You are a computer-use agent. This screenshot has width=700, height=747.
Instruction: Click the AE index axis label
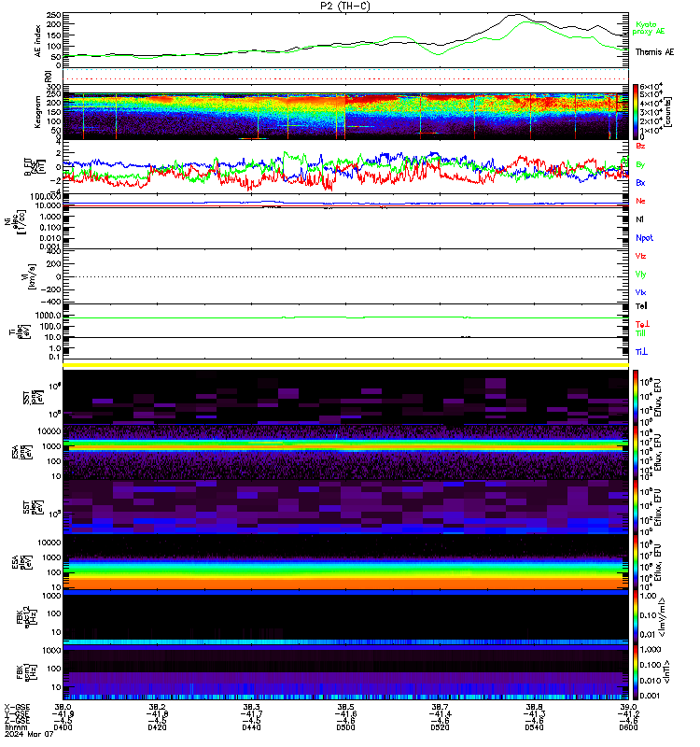(37, 41)
